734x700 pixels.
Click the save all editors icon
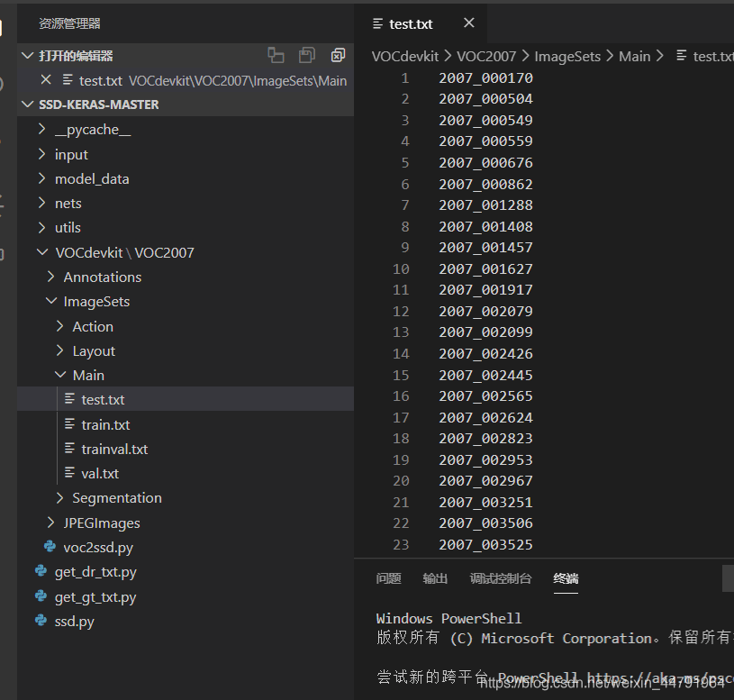[x=307, y=56]
